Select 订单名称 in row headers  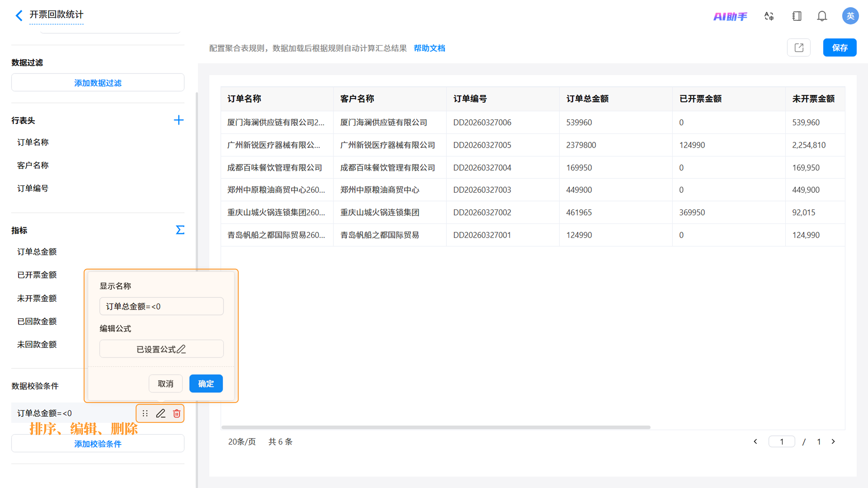(x=33, y=142)
